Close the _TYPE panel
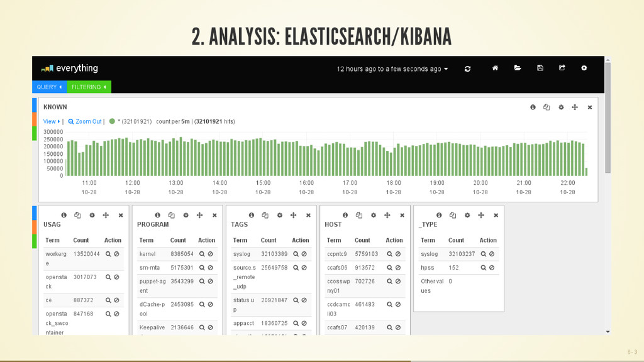 496,216
